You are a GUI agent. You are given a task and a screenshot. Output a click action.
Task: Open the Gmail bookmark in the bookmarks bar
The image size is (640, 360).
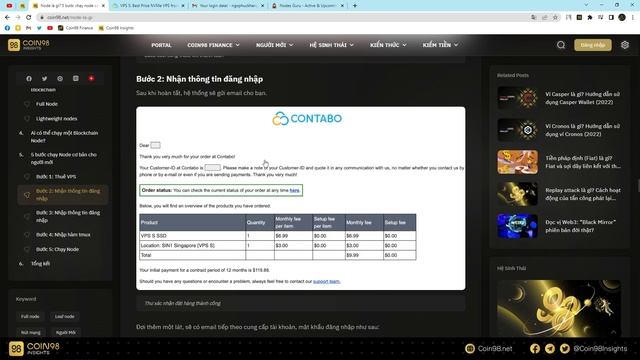coord(28,28)
